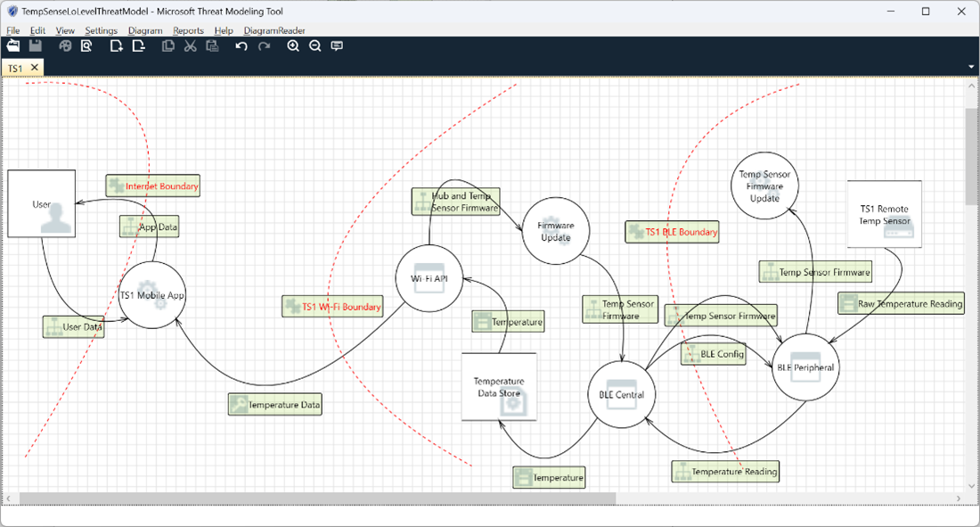
Task: Undo the last action
Action: 241,46
